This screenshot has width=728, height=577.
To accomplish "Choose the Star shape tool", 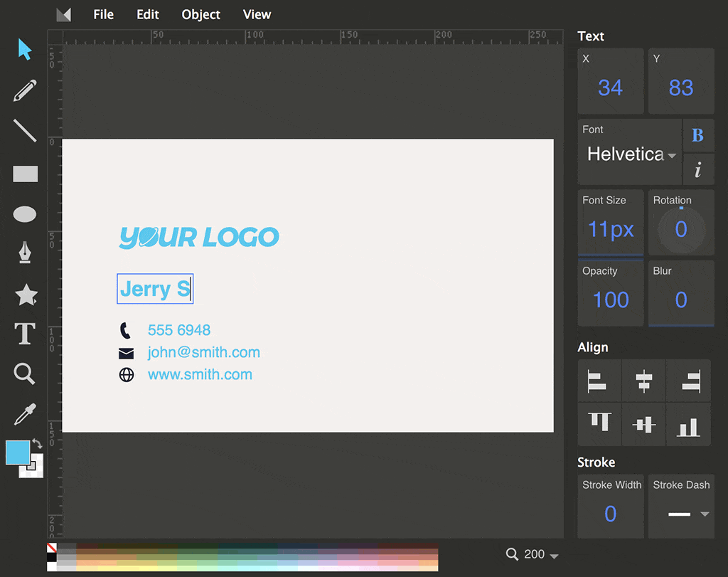I will tap(26, 295).
